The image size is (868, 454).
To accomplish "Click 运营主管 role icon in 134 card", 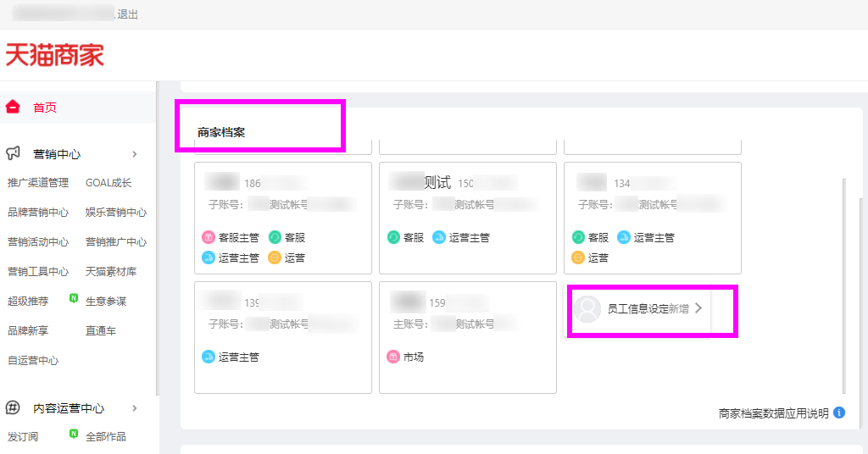I will tap(623, 237).
